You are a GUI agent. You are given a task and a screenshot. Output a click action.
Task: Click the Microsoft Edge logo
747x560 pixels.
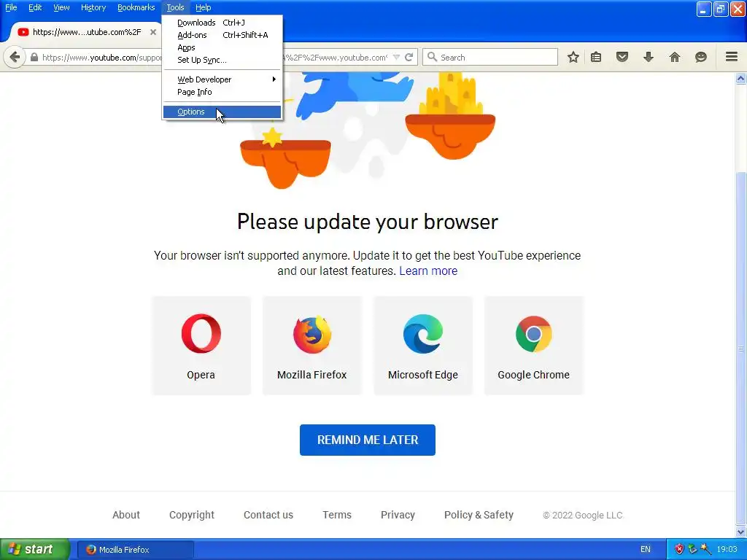point(423,334)
